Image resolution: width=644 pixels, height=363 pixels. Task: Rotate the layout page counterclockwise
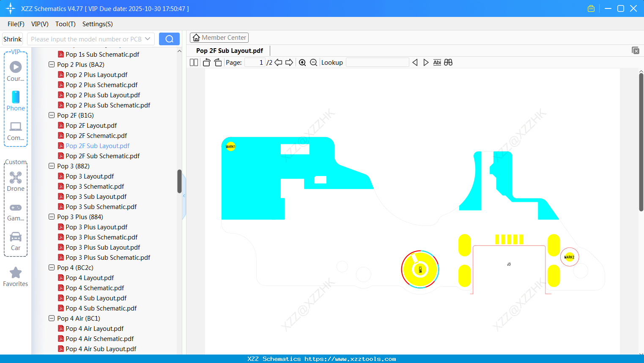point(206,62)
